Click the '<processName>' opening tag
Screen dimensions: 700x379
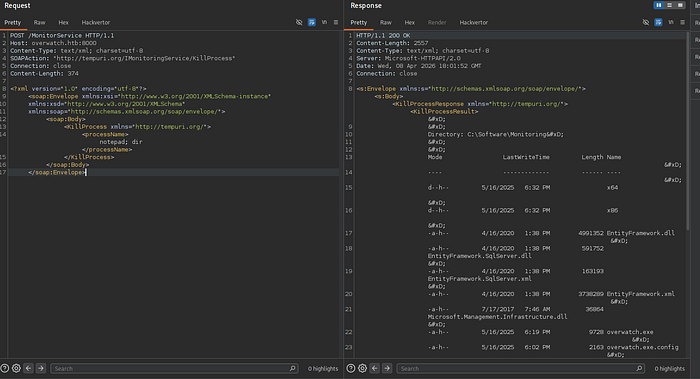pos(105,134)
